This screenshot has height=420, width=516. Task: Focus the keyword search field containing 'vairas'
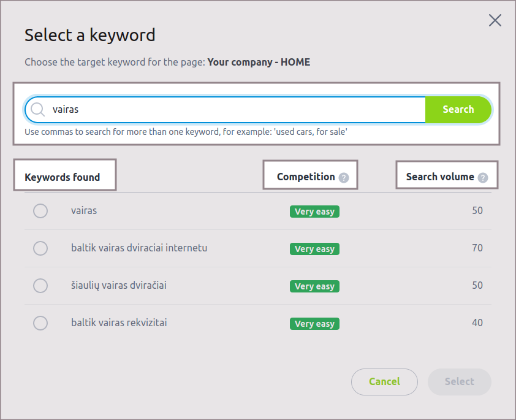(233, 110)
